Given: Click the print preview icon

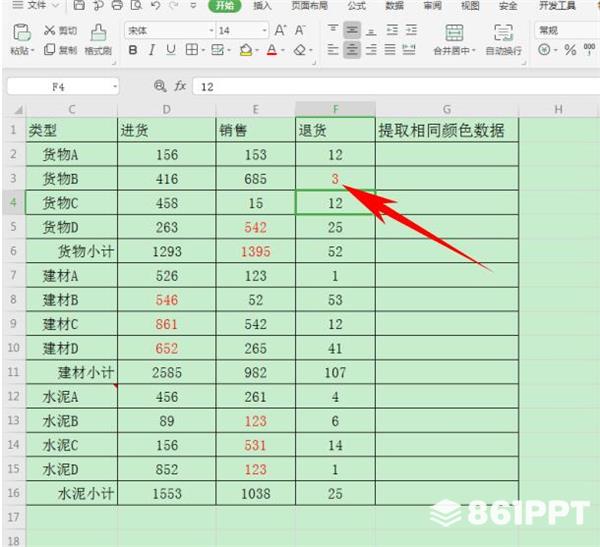Looking at the screenshot, I should 136,5.
